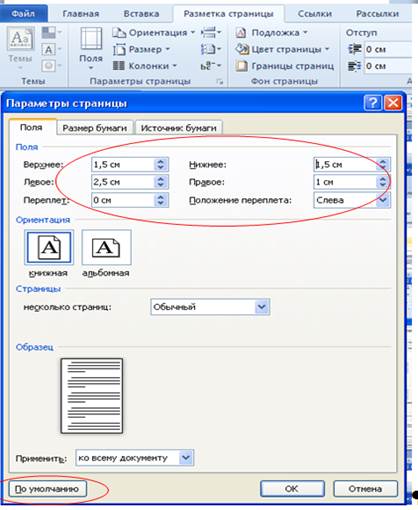Open Колонки columns ribbon dropdown
Image resolution: width=418 pixels, height=510 pixels.
point(145,66)
